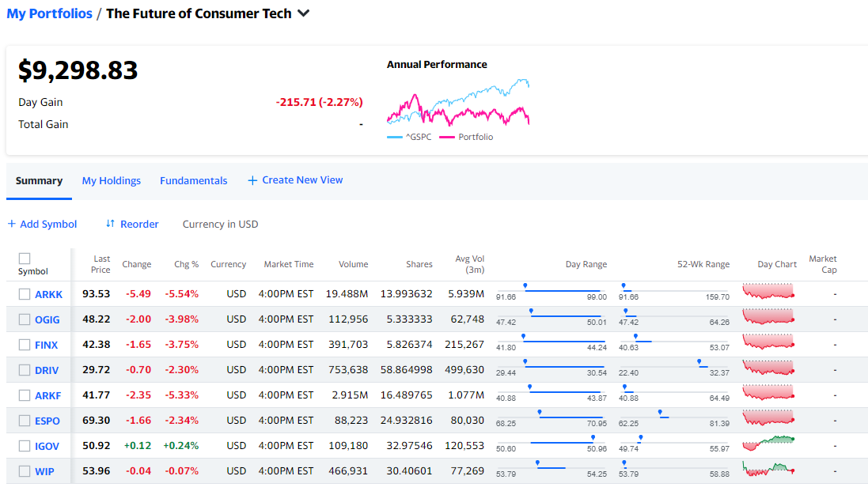Go to My Portfolios breadcrumb link
Image resolution: width=868 pixels, height=491 pixels.
(x=49, y=13)
